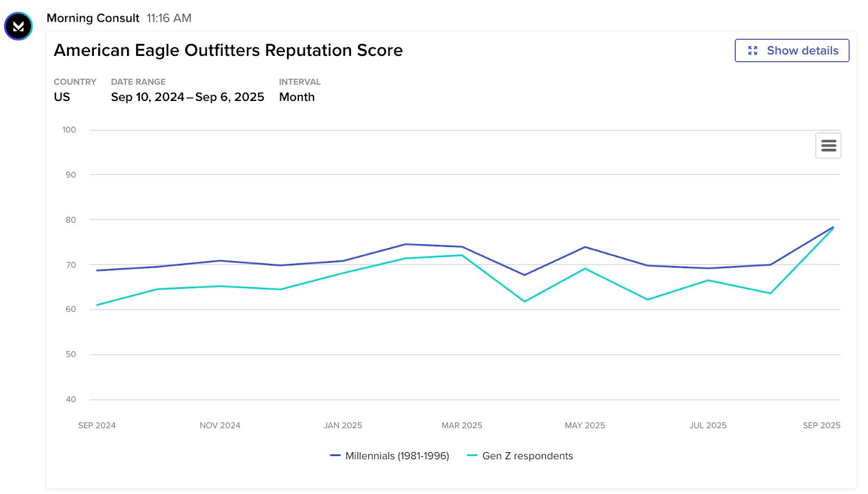Click the 90 y-axis label
The width and height of the screenshot is (868, 494).
pos(71,175)
